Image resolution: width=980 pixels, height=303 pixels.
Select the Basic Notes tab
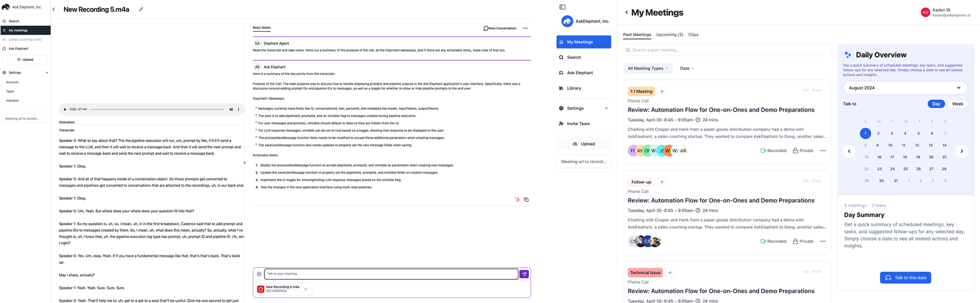[x=262, y=28]
